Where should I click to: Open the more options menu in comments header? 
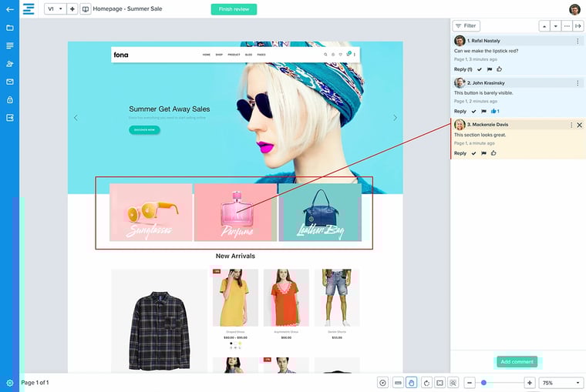(567, 25)
